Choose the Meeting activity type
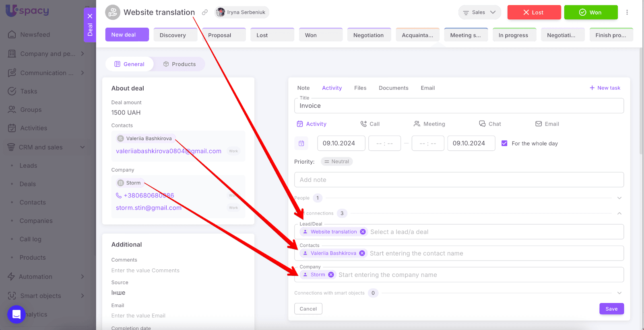 (x=429, y=124)
